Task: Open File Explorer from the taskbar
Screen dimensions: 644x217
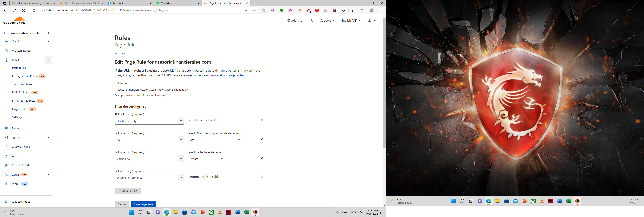Action: (x=175, y=212)
